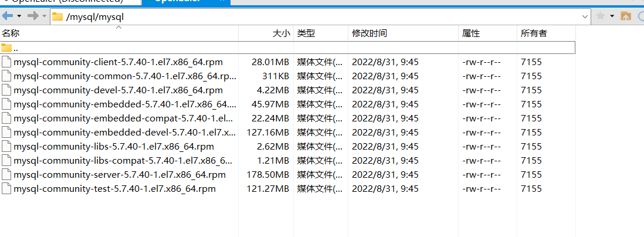Open the parent folder '..' entry

pyautogui.click(x=287, y=48)
